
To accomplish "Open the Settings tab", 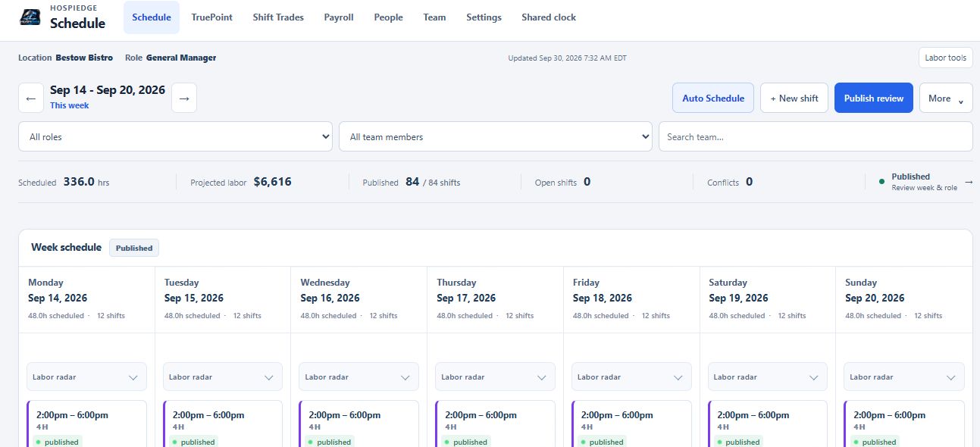I will 484,17.
